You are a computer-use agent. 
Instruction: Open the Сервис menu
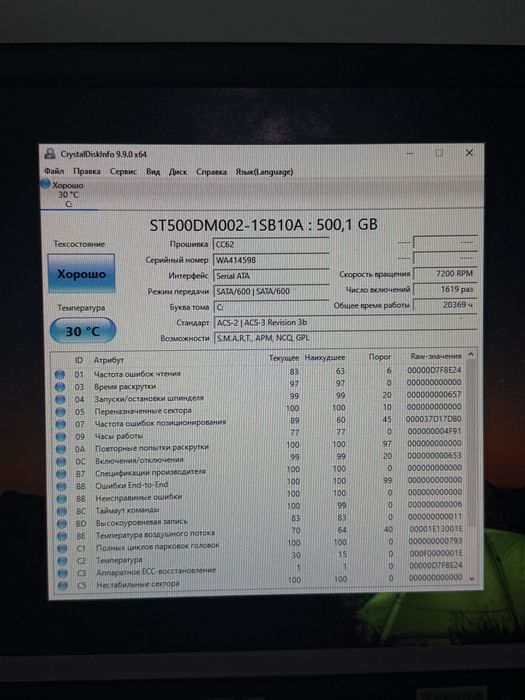(123, 171)
